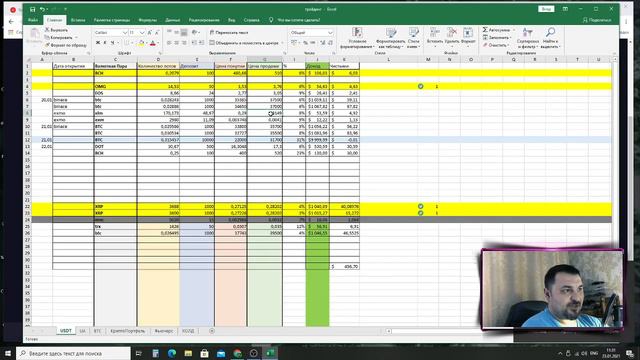Image resolution: width=640 pixels, height=360 pixels.
Task: Apply red font color
Action: (153, 42)
